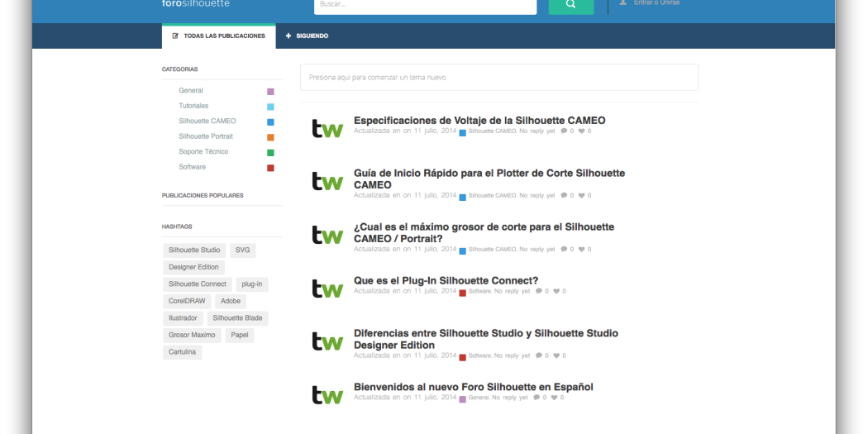868x434 pixels.
Task: Select the Adobe hashtag
Action: point(231,301)
